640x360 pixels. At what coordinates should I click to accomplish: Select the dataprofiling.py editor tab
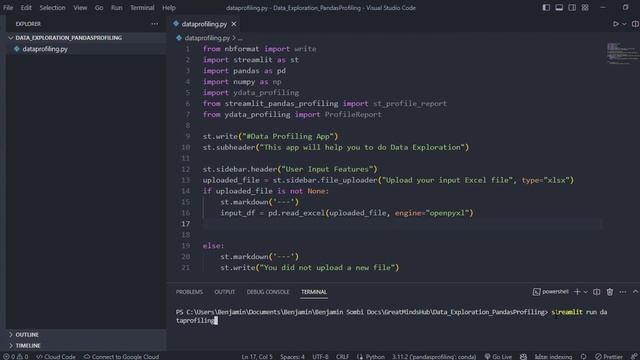click(204, 24)
